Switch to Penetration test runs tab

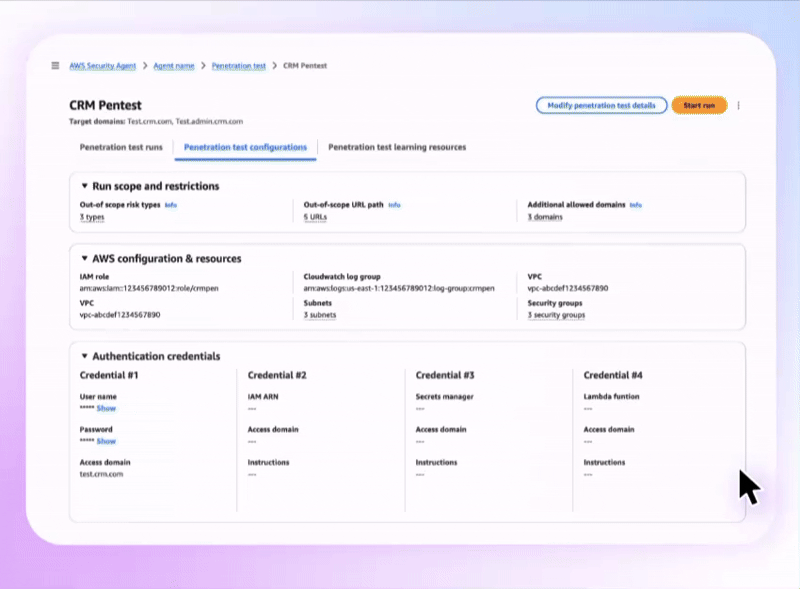(120, 147)
